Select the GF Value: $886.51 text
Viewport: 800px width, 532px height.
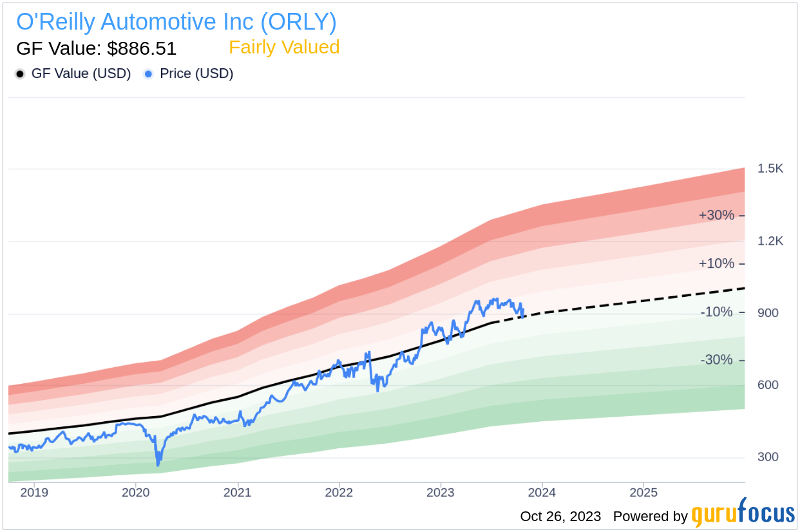(96, 49)
